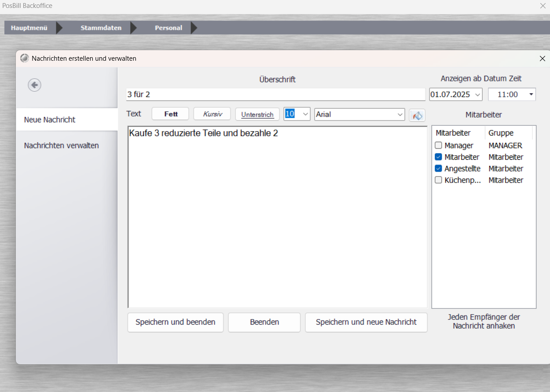Viewport: 550px width, 392px height.
Task: Open the font size dropdown
Action: pyautogui.click(x=305, y=114)
